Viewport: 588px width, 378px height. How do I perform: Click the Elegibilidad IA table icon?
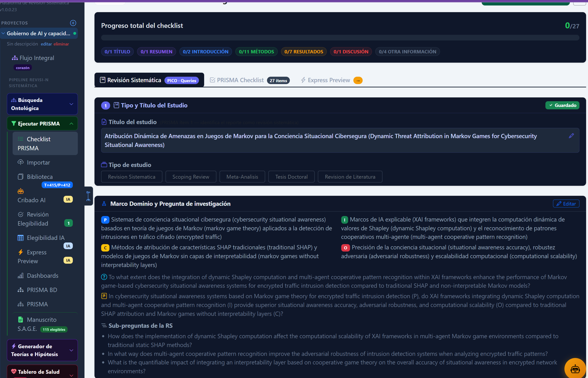[20, 238]
